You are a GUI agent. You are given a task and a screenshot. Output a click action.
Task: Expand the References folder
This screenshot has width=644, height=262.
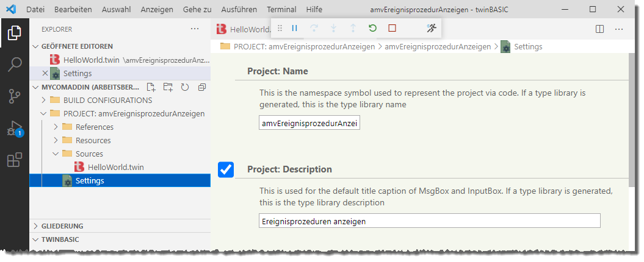[x=56, y=127]
